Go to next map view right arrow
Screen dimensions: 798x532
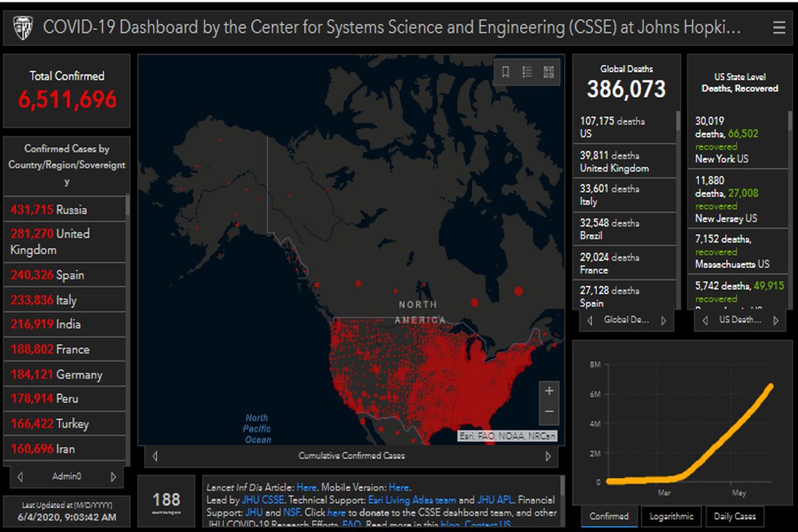click(548, 456)
